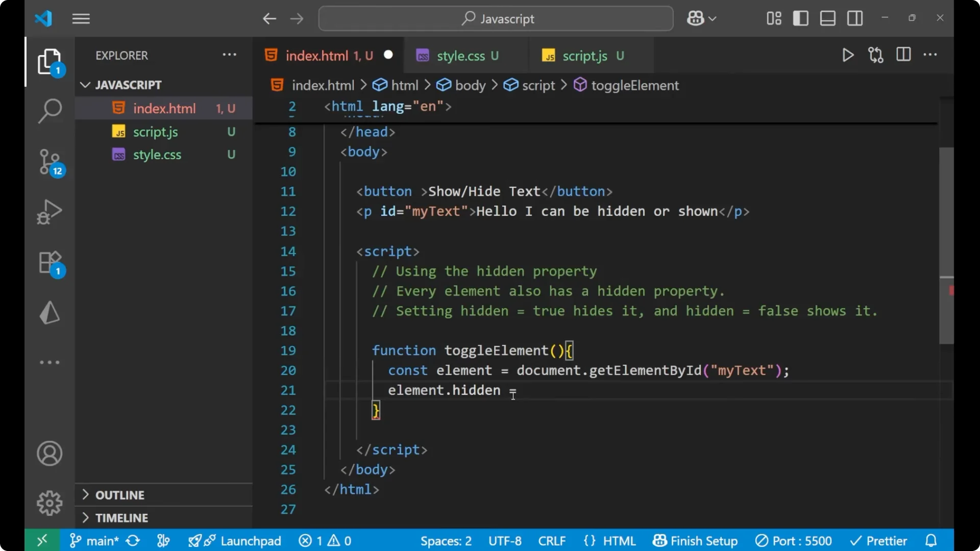Screen dimensions: 980x551
Task: Open the Run and Debug view
Action: (50, 212)
